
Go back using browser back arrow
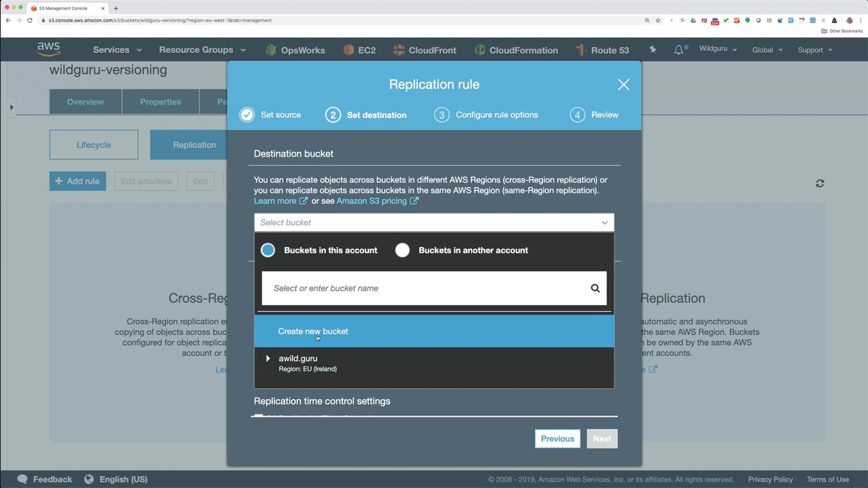click(8, 20)
